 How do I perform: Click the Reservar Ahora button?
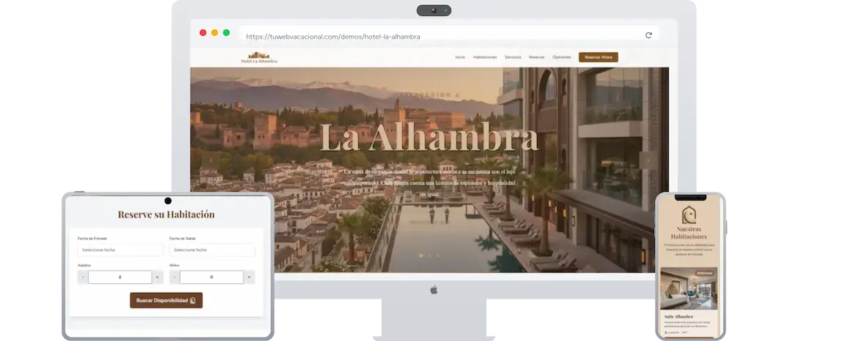click(x=598, y=57)
